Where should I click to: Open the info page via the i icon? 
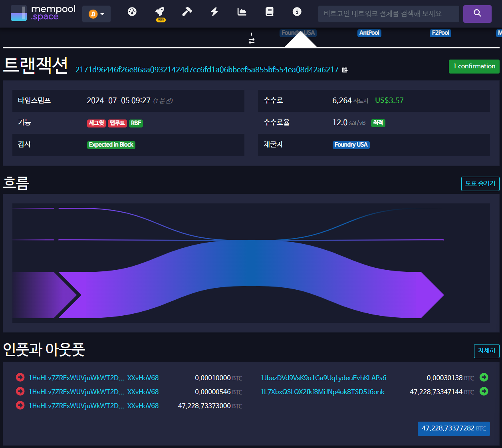coord(297,12)
